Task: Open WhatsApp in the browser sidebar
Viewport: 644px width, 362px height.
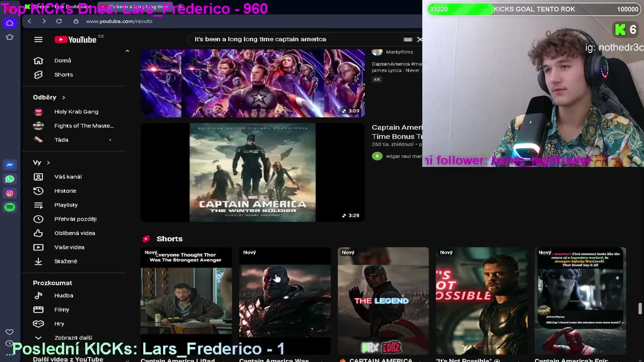Action: click(10, 179)
